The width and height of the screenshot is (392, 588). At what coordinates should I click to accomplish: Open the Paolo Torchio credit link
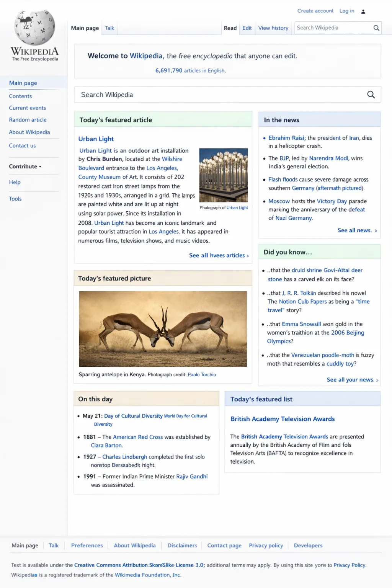[202, 375]
